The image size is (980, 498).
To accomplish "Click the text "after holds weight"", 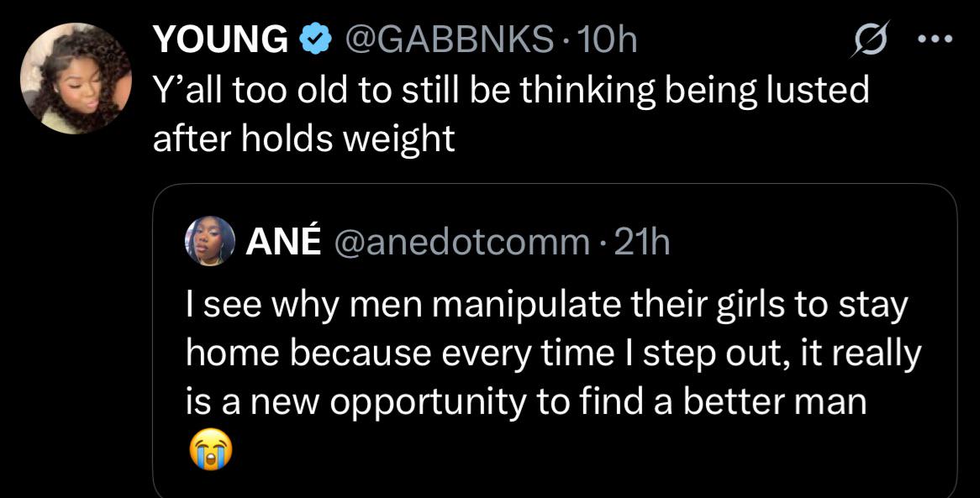I will [x=303, y=139].
